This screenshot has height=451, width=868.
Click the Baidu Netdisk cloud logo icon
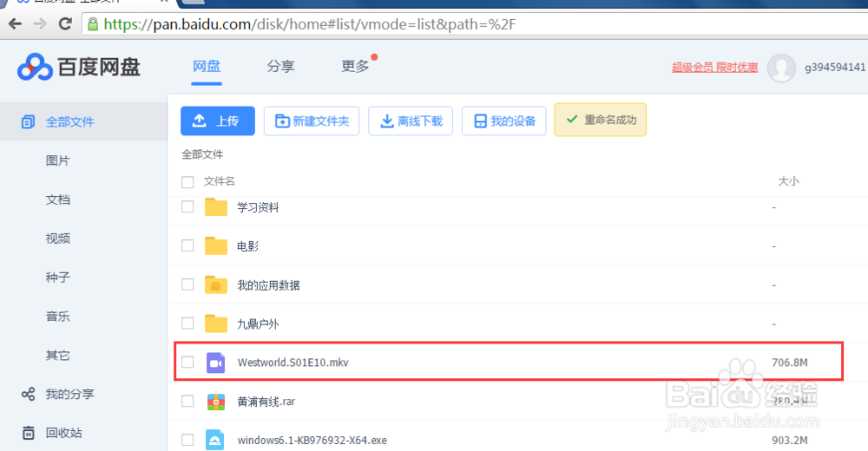pos(35,67)
